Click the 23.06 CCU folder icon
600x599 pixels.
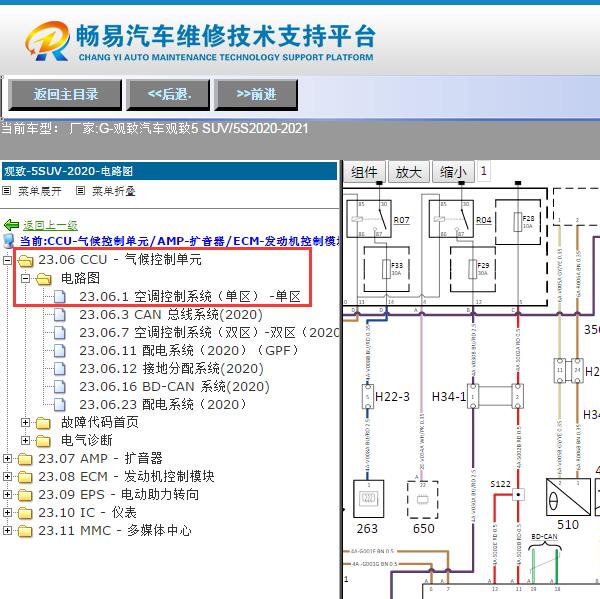click(26, 261)
